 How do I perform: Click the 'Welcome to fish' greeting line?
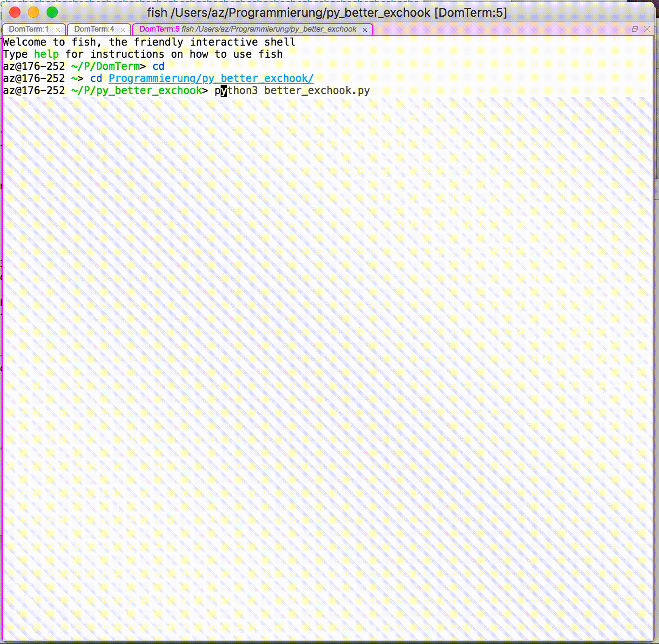pyautogui.click(x=149, y=42)
